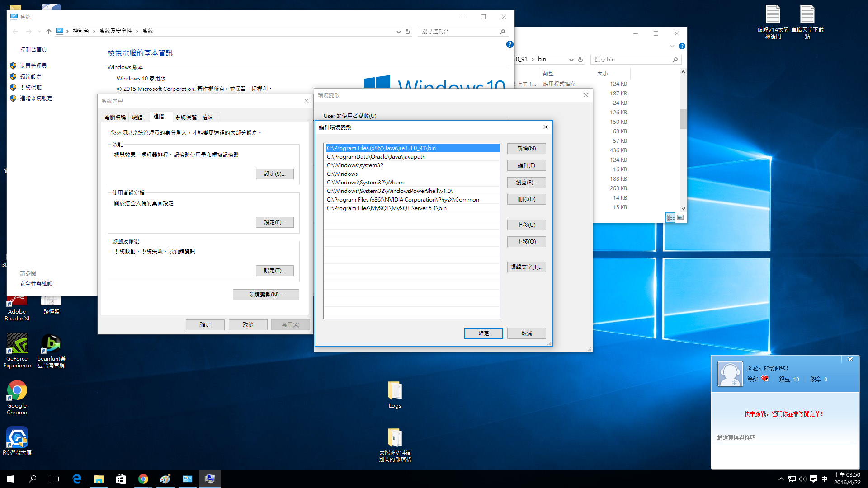Open 車語天堂下載點 desktop file

coord(807,22)
